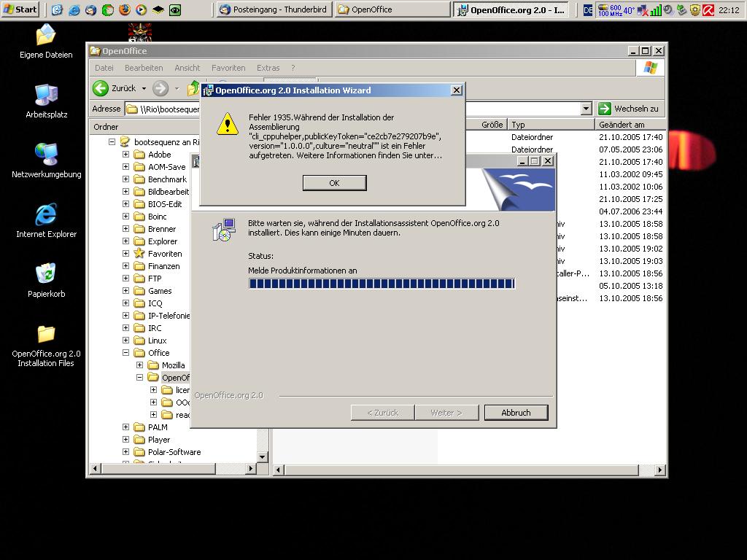Click the Favoriten star folder icon in tree

click(139, 253)
